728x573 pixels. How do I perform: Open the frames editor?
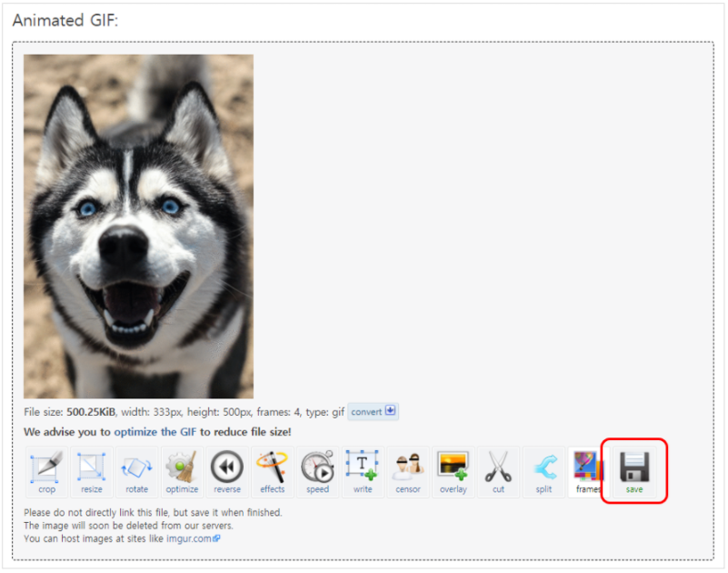click(x=586, y=472)
